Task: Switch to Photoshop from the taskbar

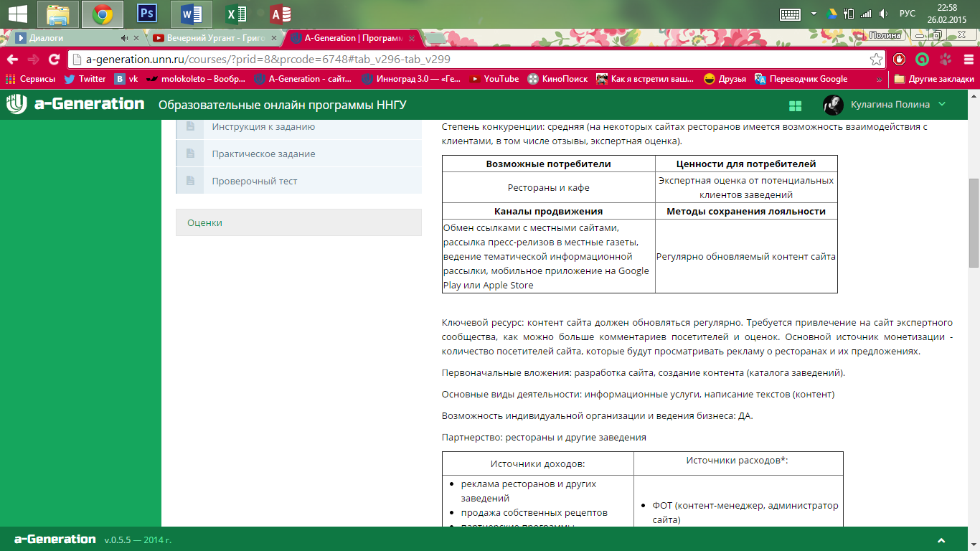Action: tap(146, 14)
